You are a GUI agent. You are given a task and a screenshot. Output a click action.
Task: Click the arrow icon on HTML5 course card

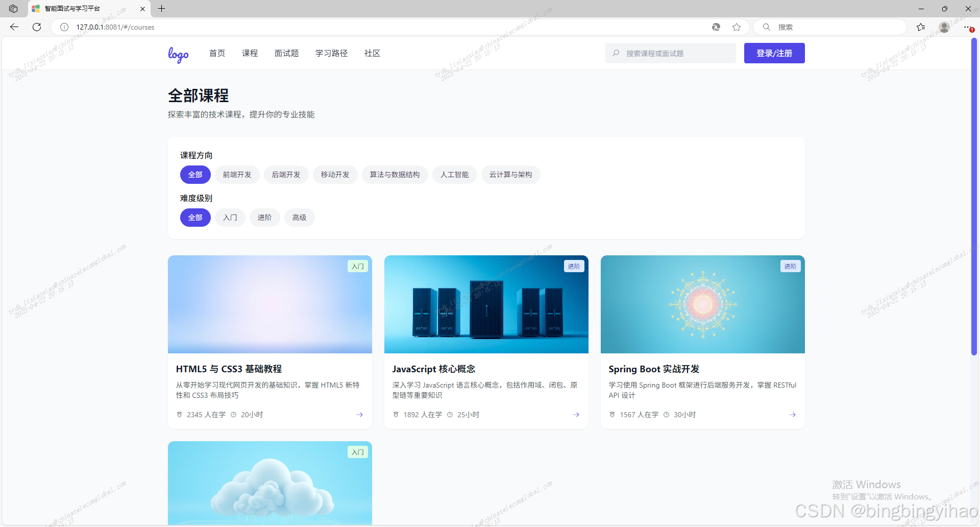coord(360,415)
